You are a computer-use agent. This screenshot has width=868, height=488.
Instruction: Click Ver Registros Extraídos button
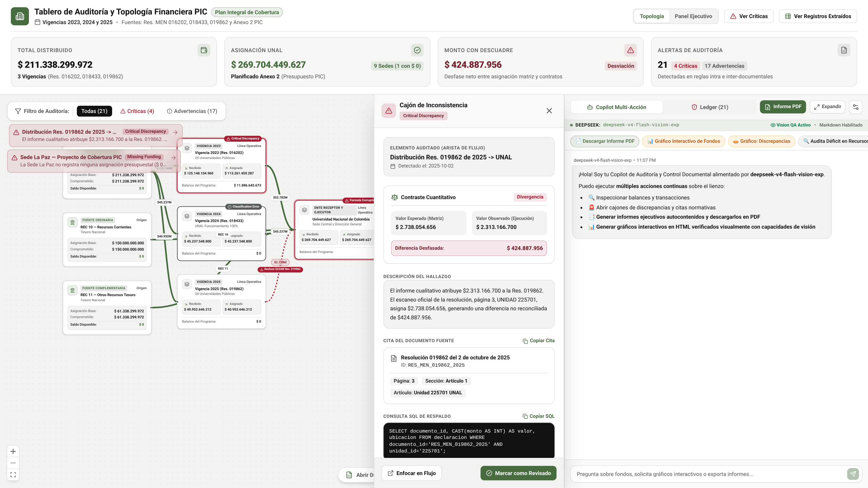818,16
